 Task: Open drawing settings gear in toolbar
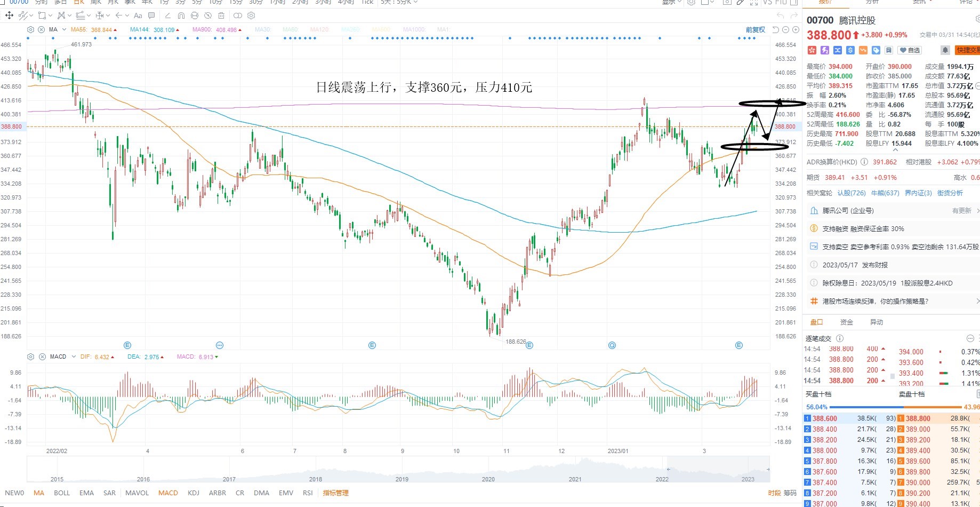pos(251,15)
